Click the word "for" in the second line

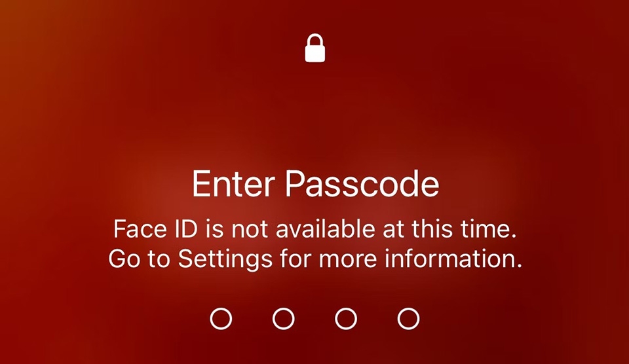pyautogui.click(x=295, y=259)
